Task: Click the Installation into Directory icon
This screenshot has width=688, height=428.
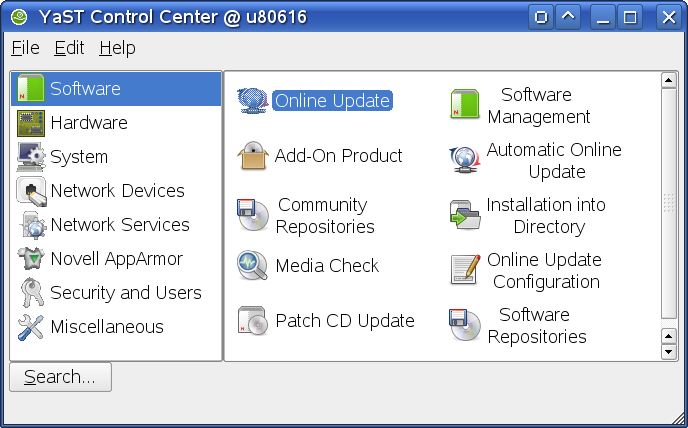Action: (465, 215)
